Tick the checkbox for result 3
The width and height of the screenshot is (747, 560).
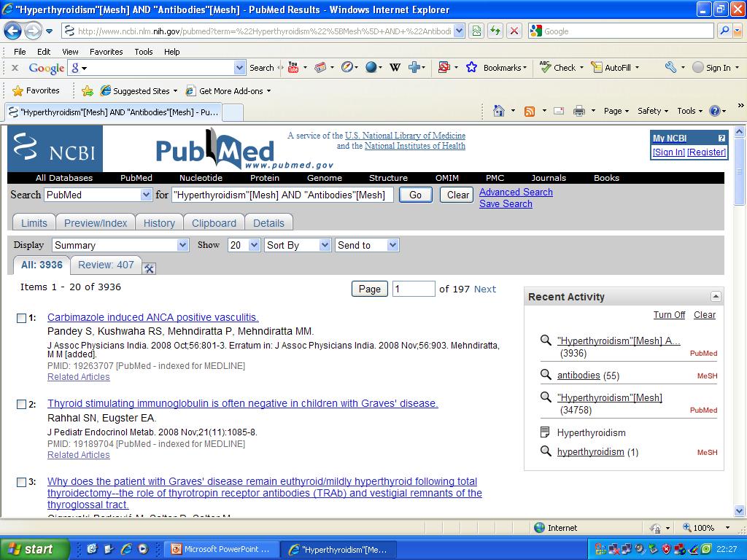pos(21,483)
